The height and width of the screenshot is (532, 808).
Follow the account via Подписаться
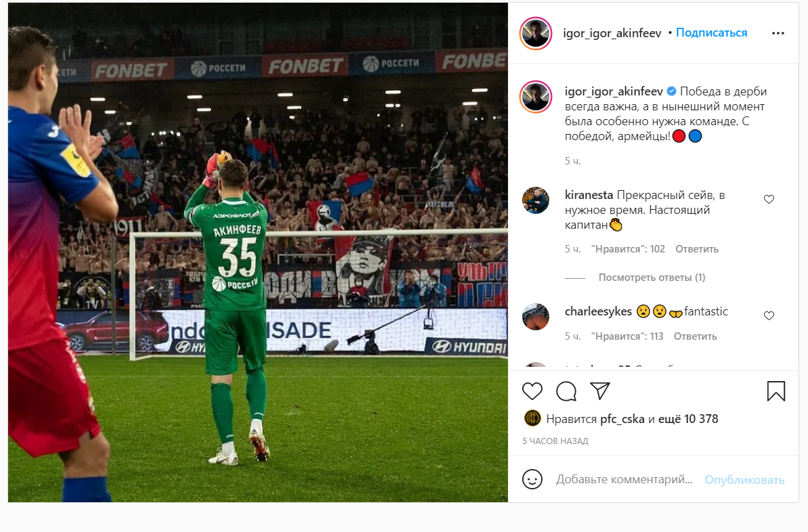pos(712,32)
